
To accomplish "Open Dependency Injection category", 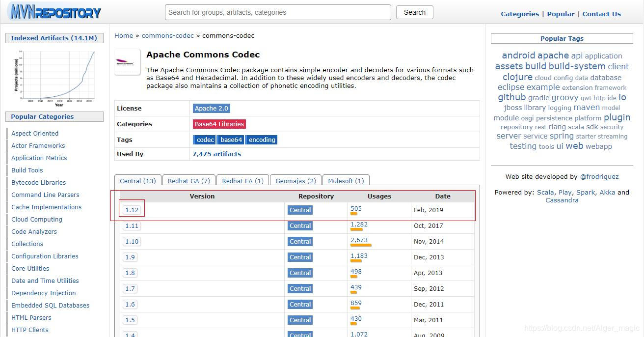I will tap(44, 293).
